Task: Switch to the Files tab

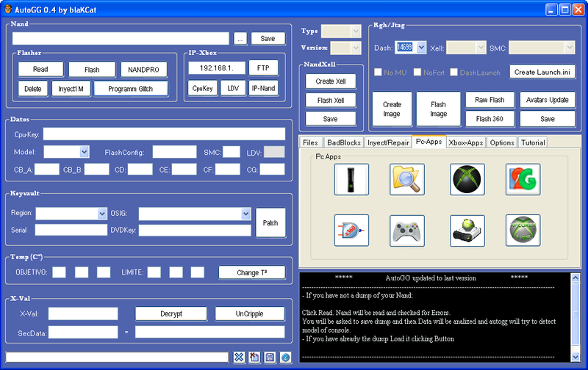Action: click(310, 142)
